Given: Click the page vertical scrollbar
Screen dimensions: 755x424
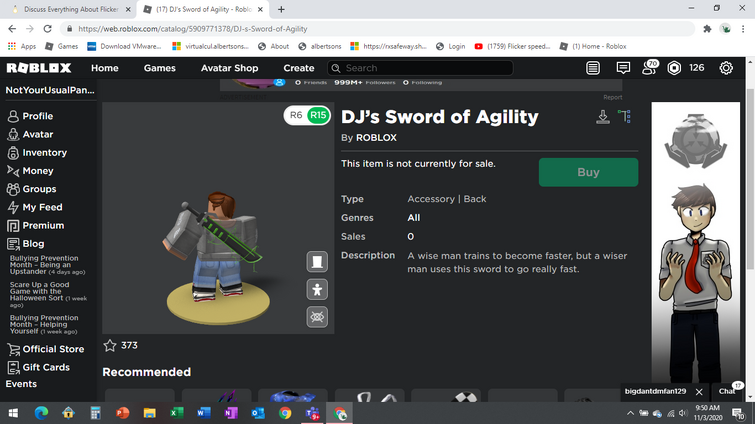Looking at the screenshot, I should pyautogui.click(x=750, y=179).
